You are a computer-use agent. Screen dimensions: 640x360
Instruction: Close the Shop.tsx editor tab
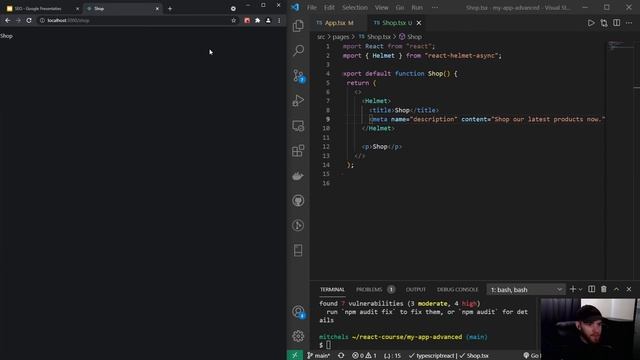[419, 23]
